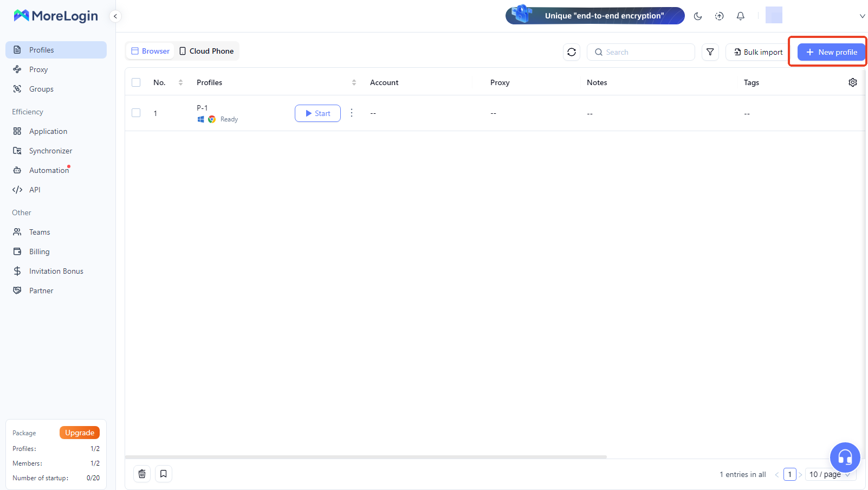Expand the account menu dropdown arrow
Image resolution: width=868 pixels, height=490 pixels.
pyautogui.click(x=862, y=16)
